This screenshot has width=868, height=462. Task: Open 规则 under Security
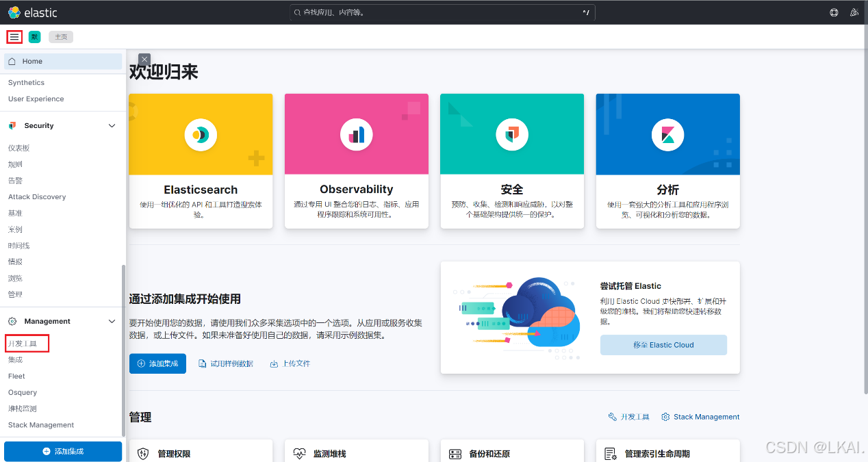15,164
